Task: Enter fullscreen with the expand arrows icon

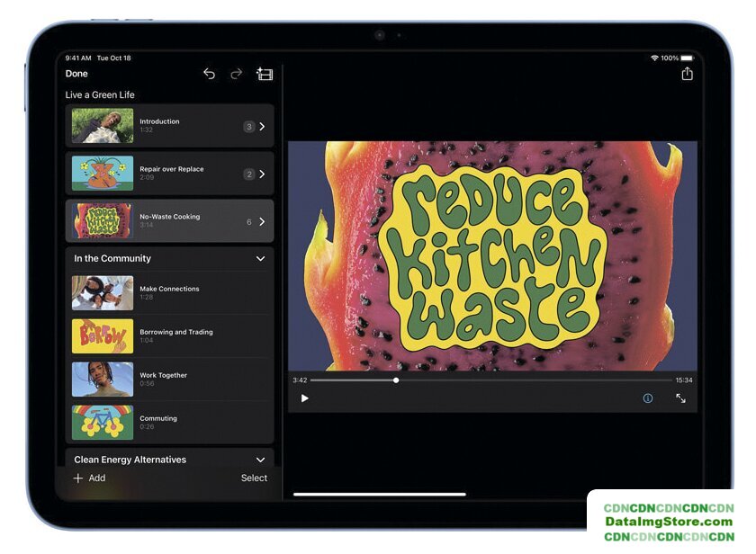Action: (680, 398)
